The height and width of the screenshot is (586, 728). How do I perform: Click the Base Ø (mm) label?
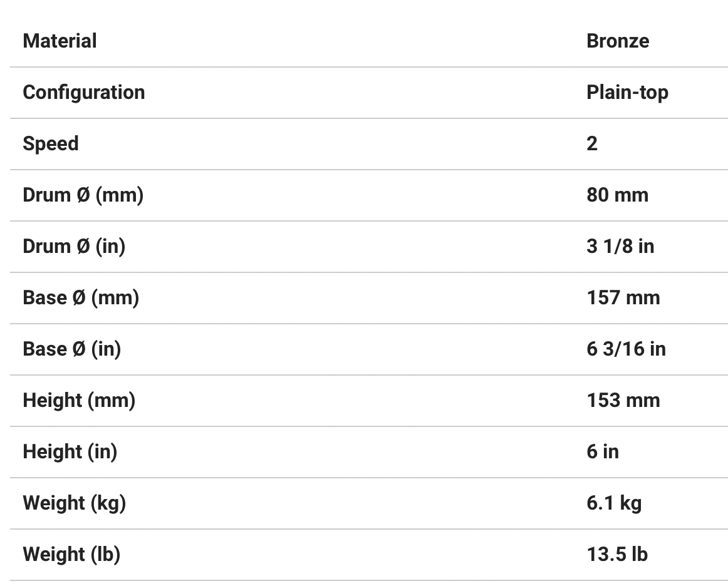coord(81,298)
